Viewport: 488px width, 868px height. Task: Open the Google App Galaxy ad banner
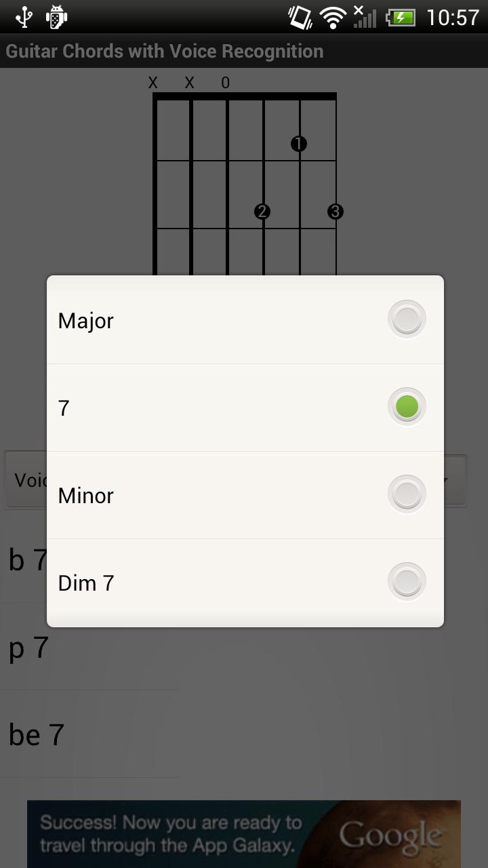(244, 834)
